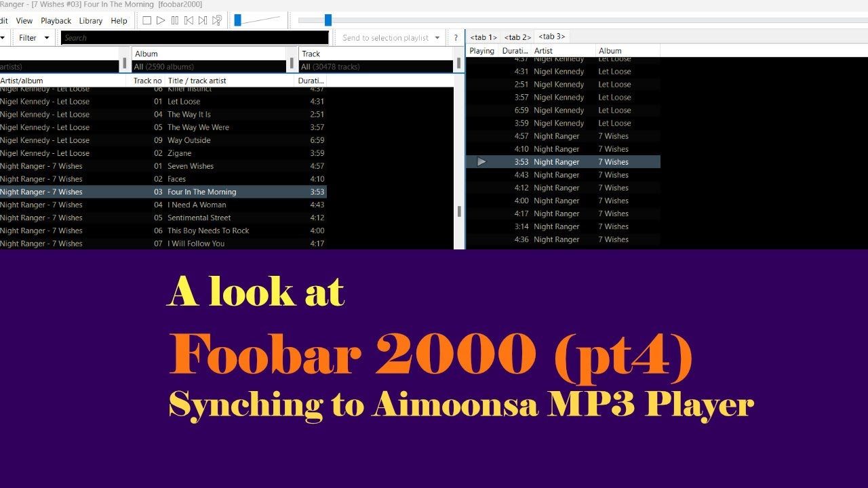Viewport: 868px width, 488px height.
Task: Select track The Way We Were
Action: [163, 127]
